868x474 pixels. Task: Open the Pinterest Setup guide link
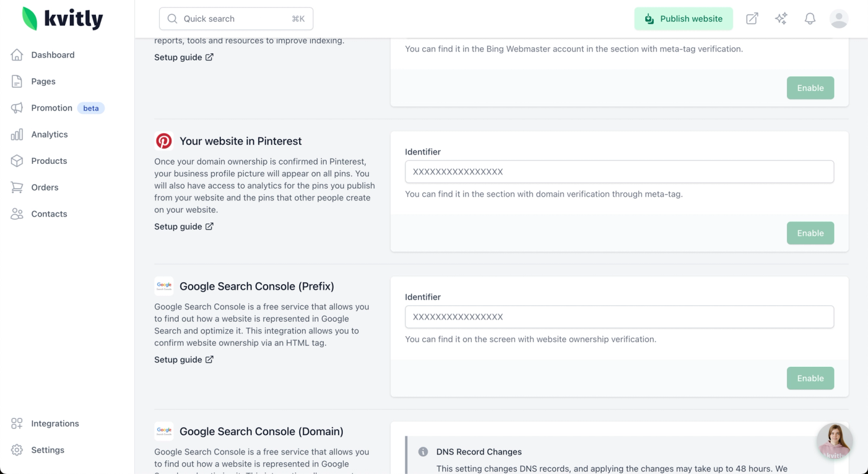pos(184,227)
